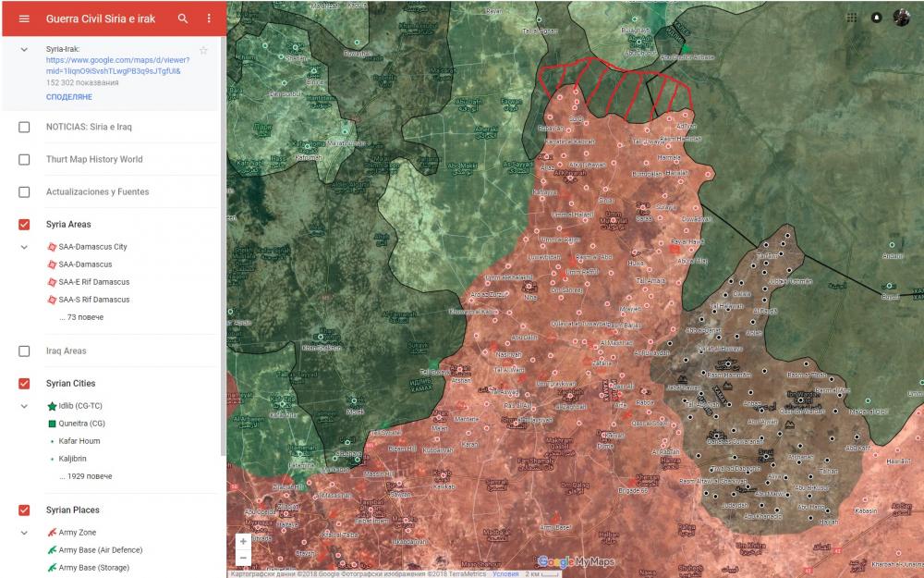This screenshot has width=924, height=578.
Task: Click the notifications bell icon
Action: click(x=876, y=18)
